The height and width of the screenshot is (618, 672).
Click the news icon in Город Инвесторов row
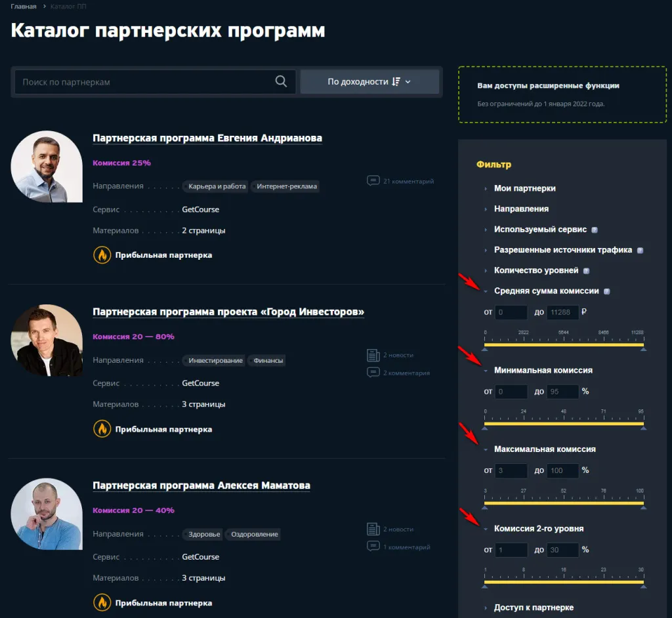pyautogui.click(x=373, y=355)
